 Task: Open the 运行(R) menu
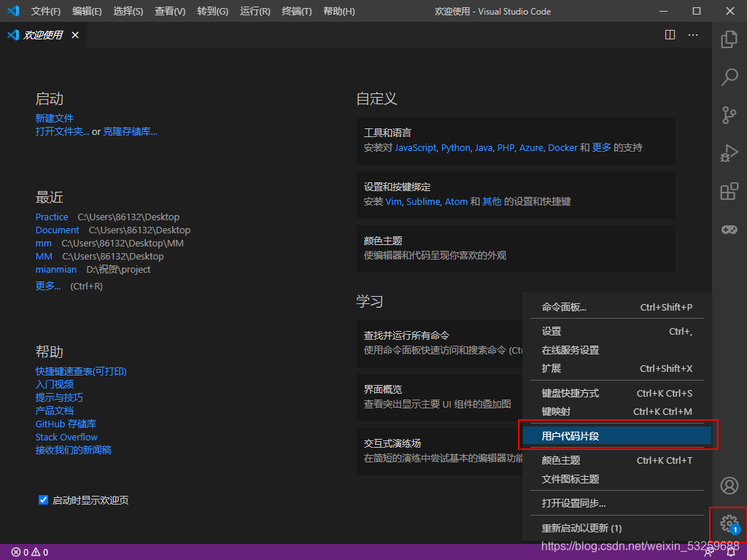(x=255, y=11)
